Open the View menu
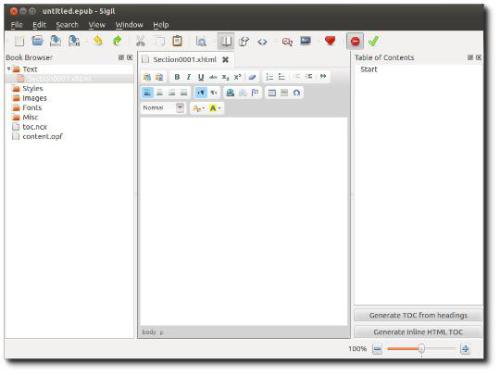The height and width of the screenshot is (375, 500). tap(97, 25)
